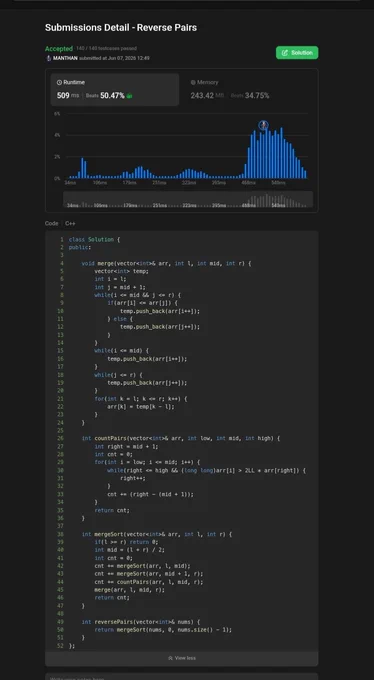Click the 'vector<int> temp;' line
Image resolution: width=374 pixels, height=680 pixels.
tap(121, 271)
